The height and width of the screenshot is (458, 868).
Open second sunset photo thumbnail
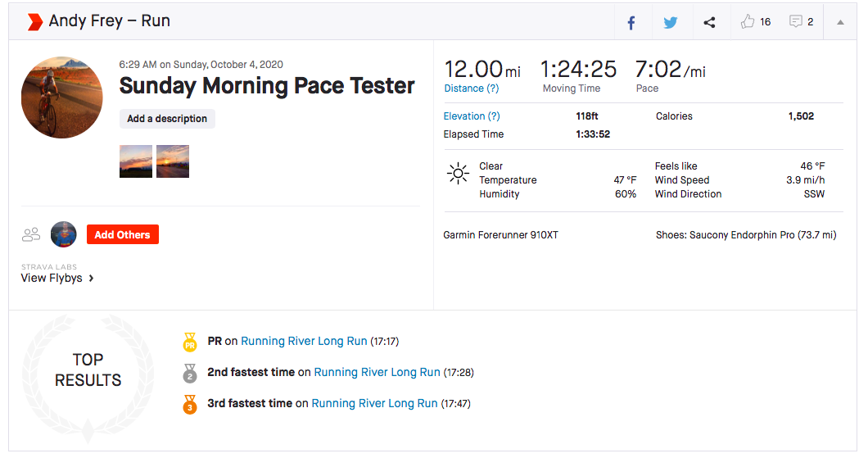tap(173, 161)
